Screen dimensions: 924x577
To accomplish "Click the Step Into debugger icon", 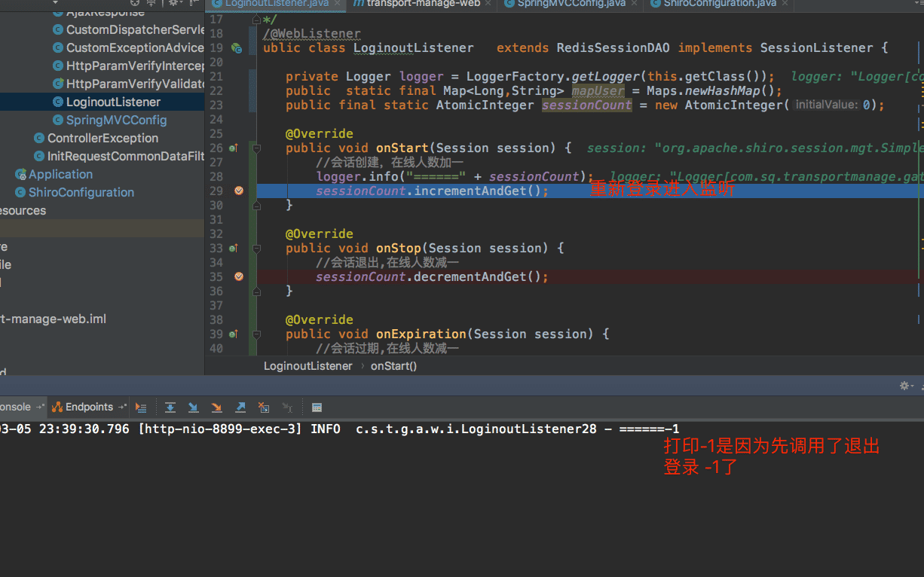I will click(x=194, y=408).
